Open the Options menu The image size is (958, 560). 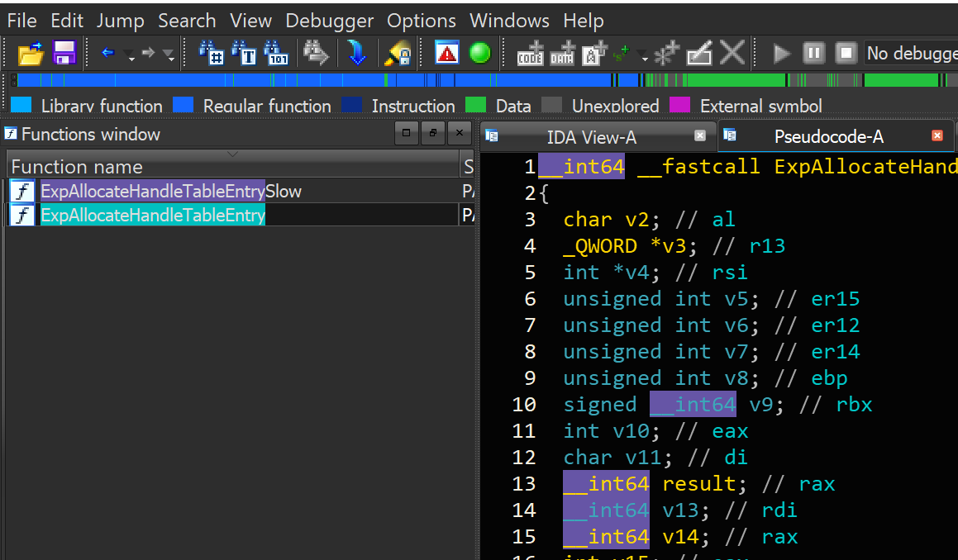pos(421,21)
